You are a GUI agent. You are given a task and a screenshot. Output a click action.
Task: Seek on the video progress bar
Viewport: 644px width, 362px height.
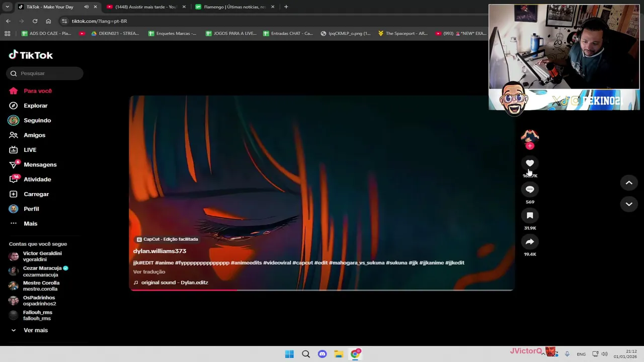[x=322, y=290]
